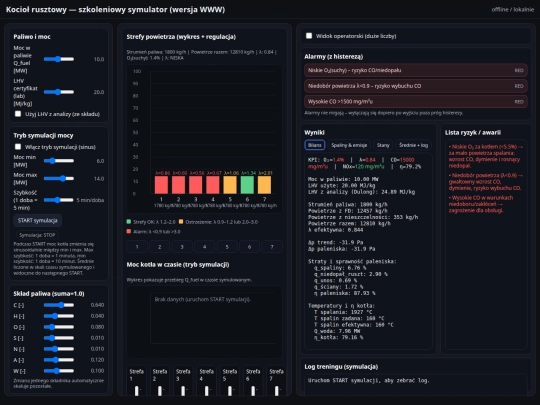This screenshot has height=405, width=540.
Task: Enable 'Użyj LHV z analizy' checkbox
Action: pos(18,114)
